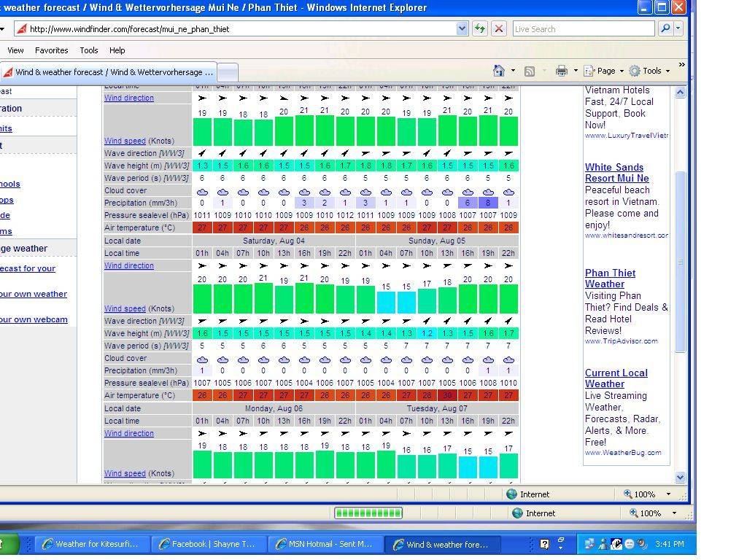
Task: Click the help question-mark icon on taskbar
Action: tap(544, 544)
